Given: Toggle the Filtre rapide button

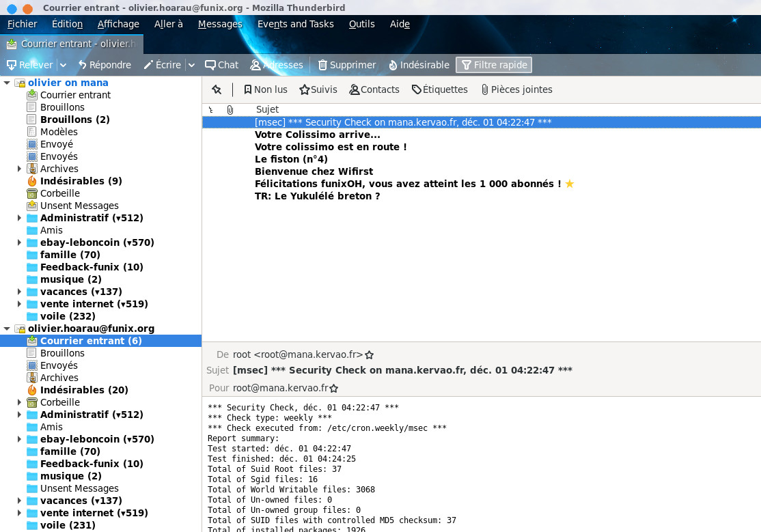Looking at the screenshot, I should pos(493,65).
